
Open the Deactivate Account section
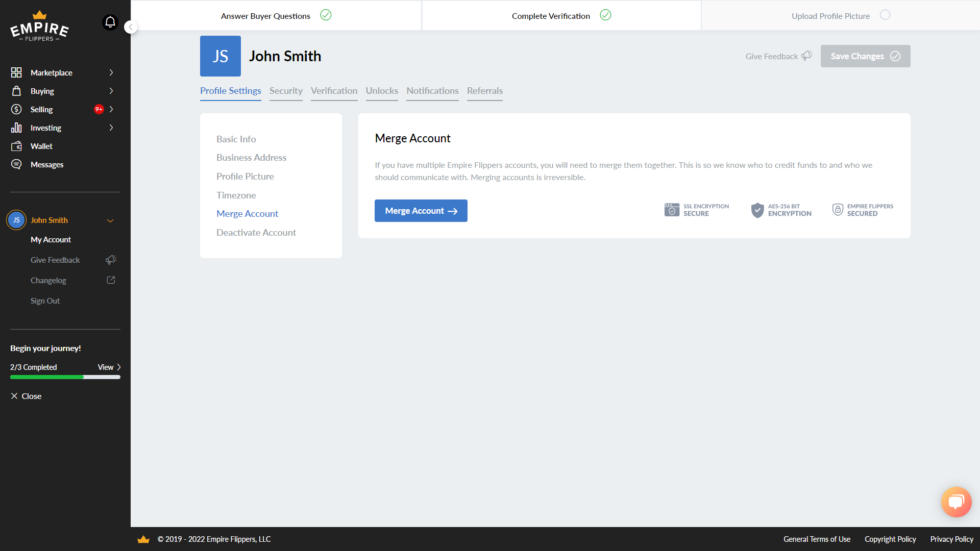[256, 233]
